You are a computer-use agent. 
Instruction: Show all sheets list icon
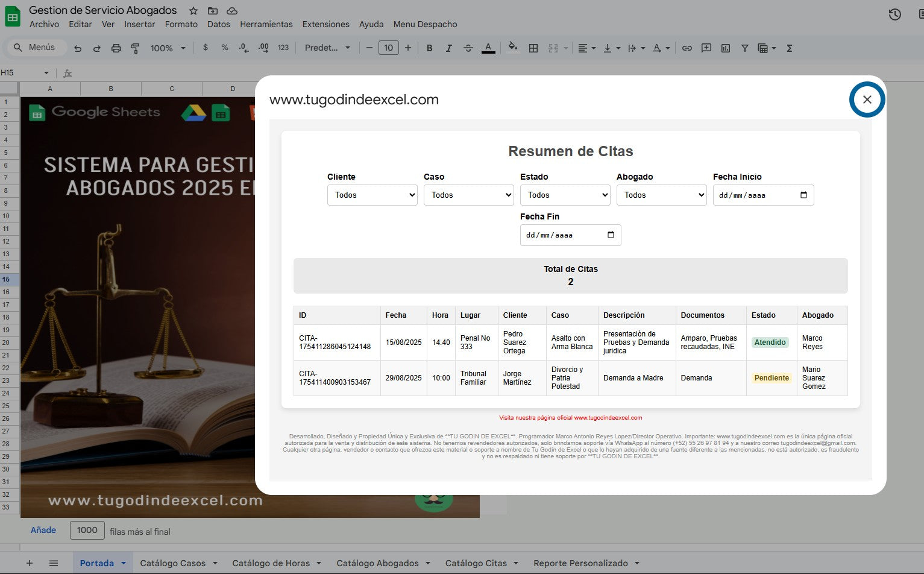point(54,563)
